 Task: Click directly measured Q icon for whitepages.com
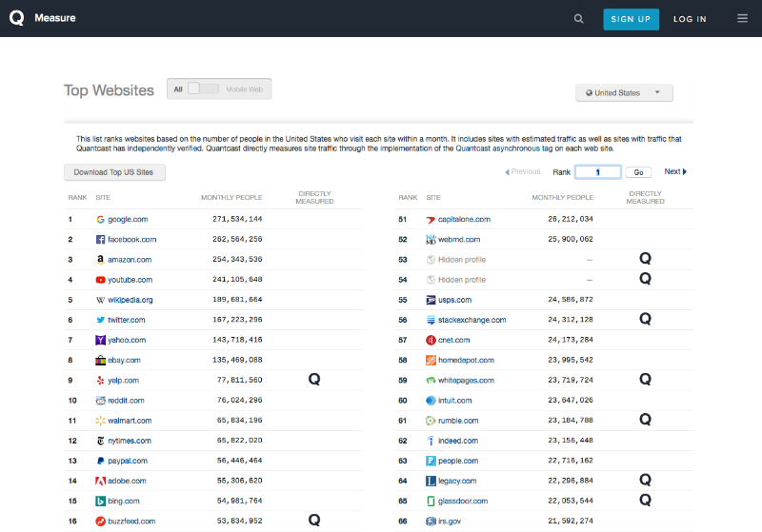coord(645,379)
